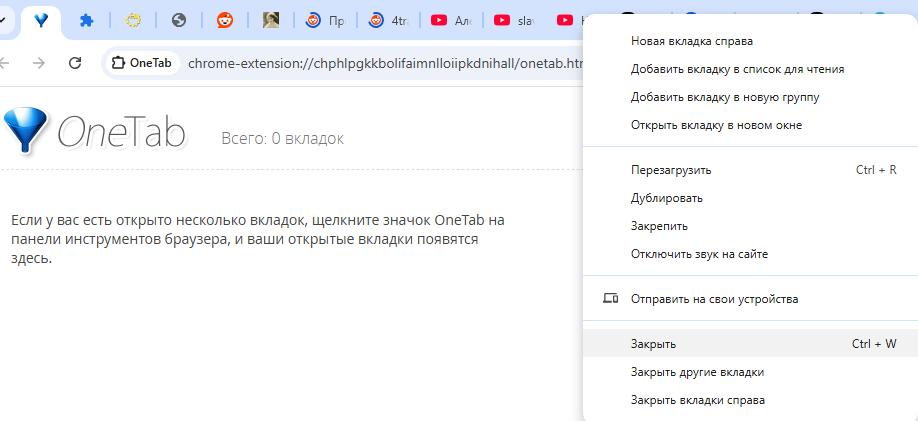Image resolution: width=918 pixels, height=421 pixels.
Task: Select "Закрыть вкладки справа"
Action: 751,401
